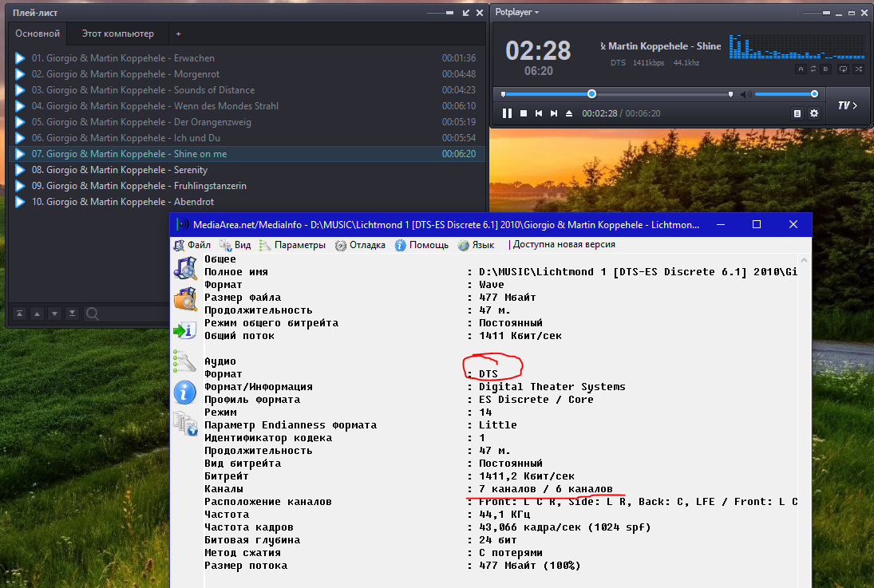Switch to the Основной playlist tab
Image resolution: width=874 pixels, height=588 pixels.
38,34
